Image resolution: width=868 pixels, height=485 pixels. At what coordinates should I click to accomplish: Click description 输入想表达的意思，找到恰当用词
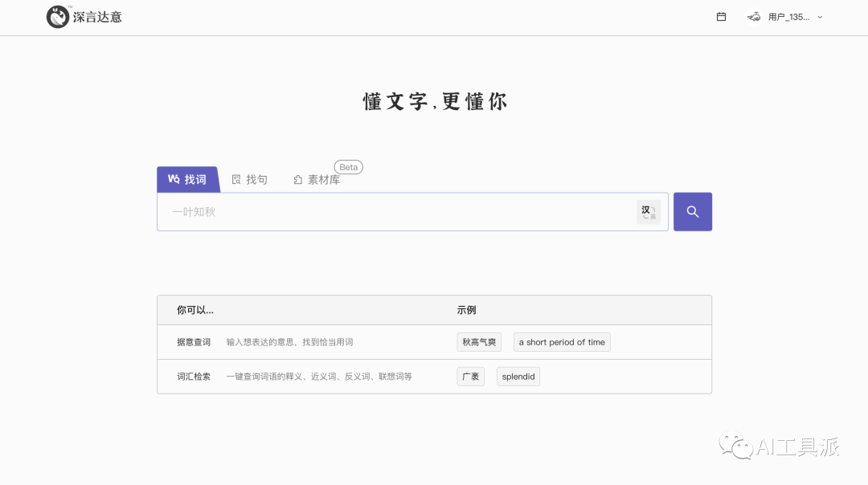(289, 342)
